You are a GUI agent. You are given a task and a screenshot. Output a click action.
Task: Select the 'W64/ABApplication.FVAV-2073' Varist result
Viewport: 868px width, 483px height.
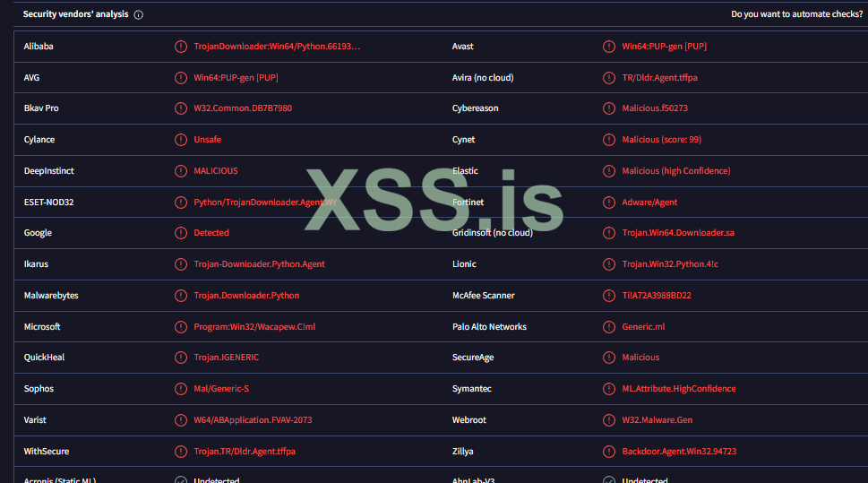click(x=253, y=420)
